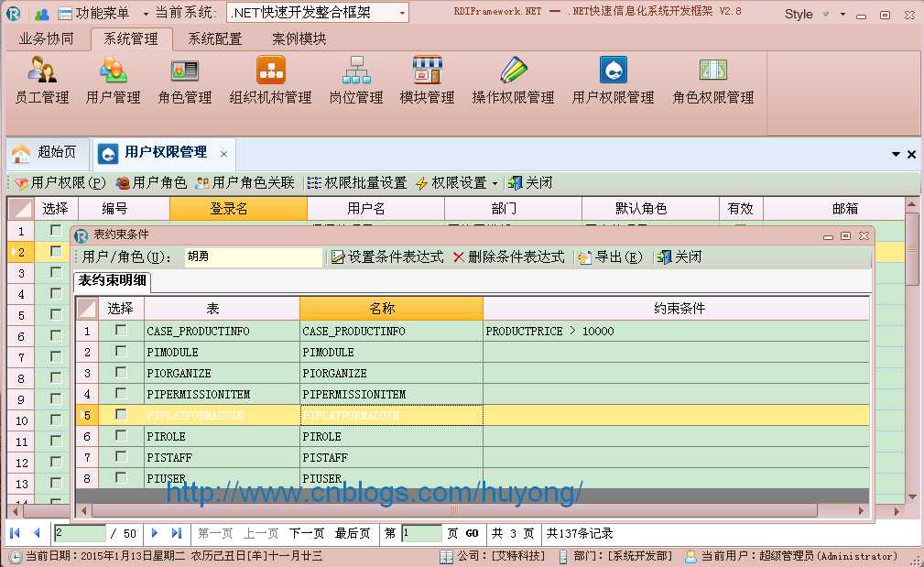Image resolution: width=924 pixels, height=567 pixels.
Task: Open 岗位管理 ribbon icon
Action: 356,81
